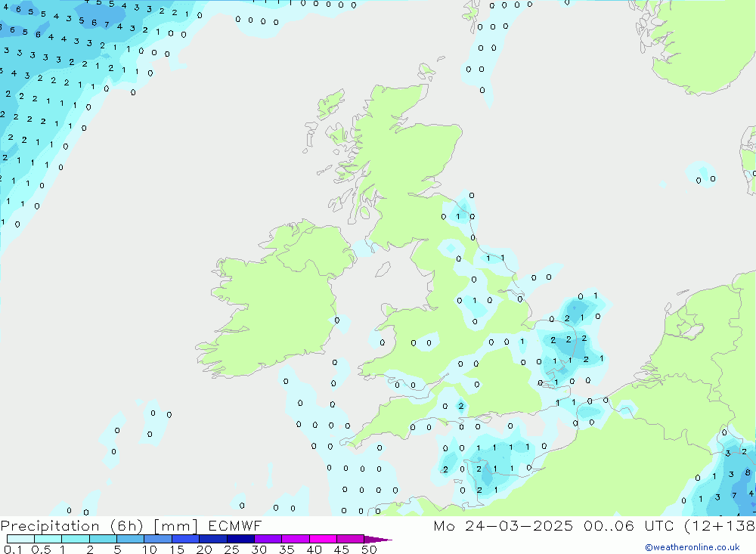Pick the 15–20 mm legend color segment
Screen dimensions: 756x554
click(186, 539)
